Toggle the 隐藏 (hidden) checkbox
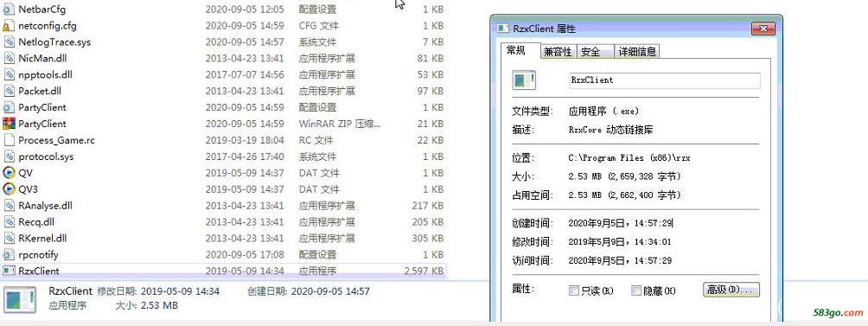 636,291
